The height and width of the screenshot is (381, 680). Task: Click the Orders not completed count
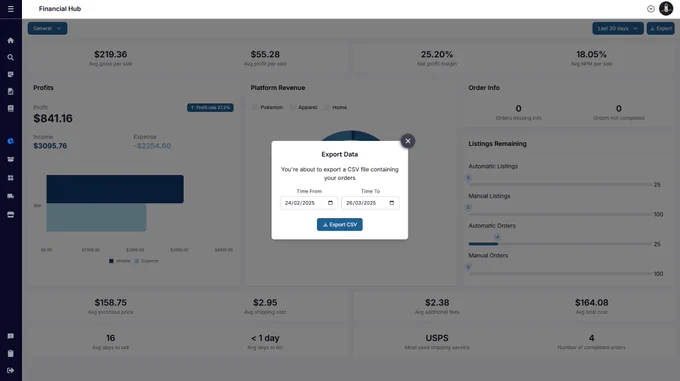click(x=619, y=108)
